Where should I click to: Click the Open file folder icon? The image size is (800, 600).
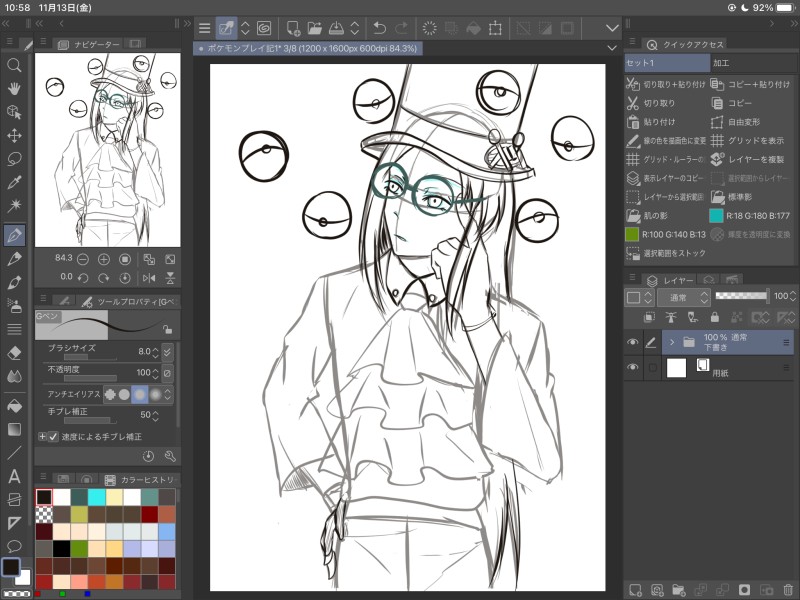[x=314, y=28]
